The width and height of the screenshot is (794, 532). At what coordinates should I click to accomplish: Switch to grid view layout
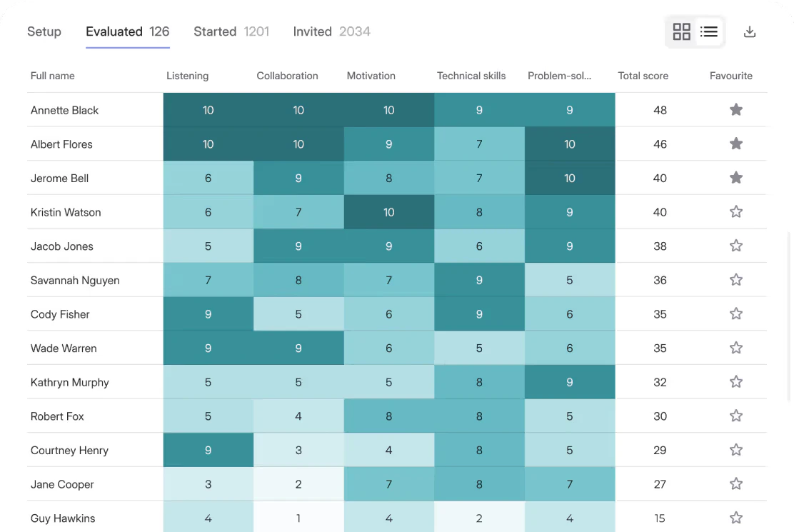682,31
